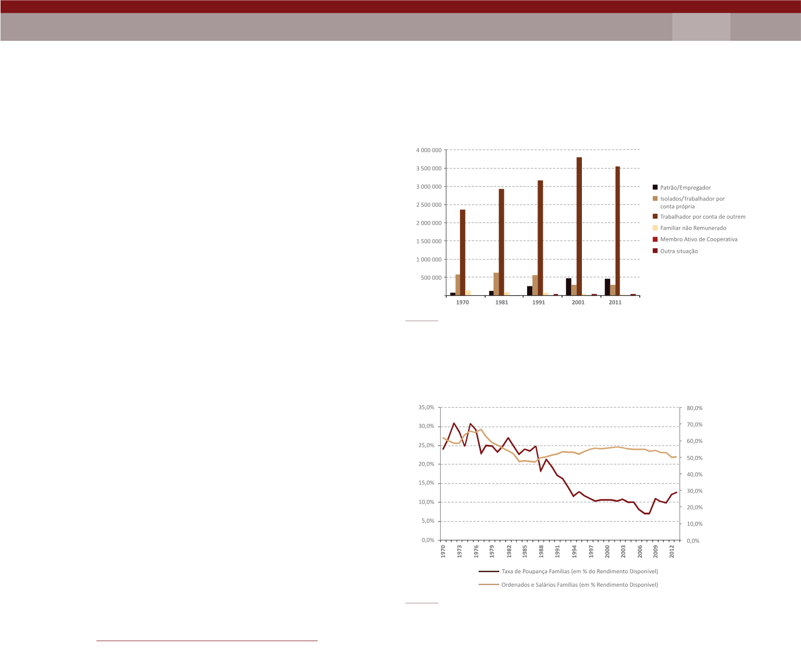Click the tan Isolados bar for 1981
This screenshot has height=672, width=801.
click(x=496, y=284)
